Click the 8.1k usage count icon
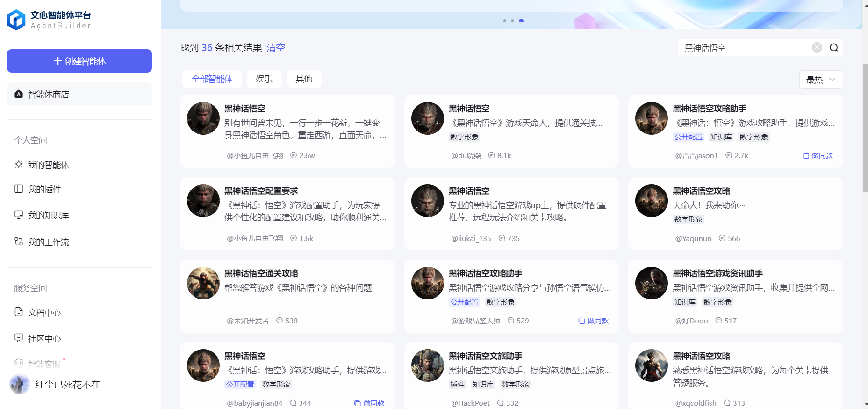 click(491, 155)
